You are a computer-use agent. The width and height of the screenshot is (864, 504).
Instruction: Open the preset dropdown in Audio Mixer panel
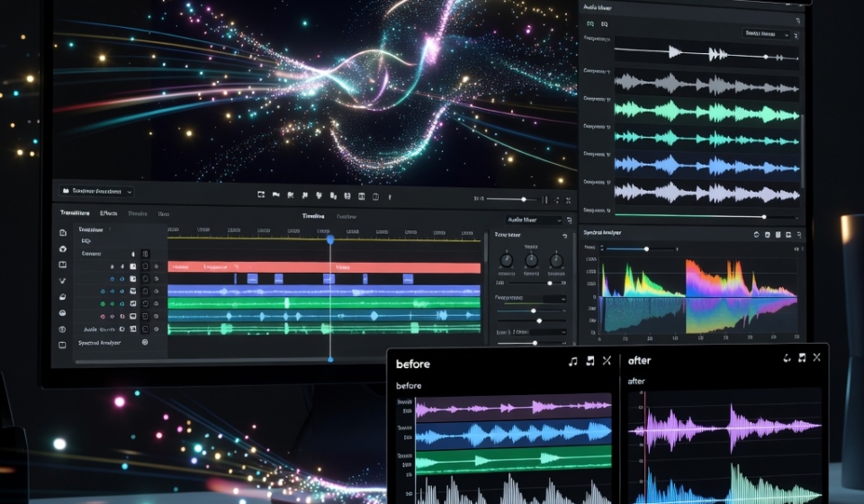click(x=766, y=33)
